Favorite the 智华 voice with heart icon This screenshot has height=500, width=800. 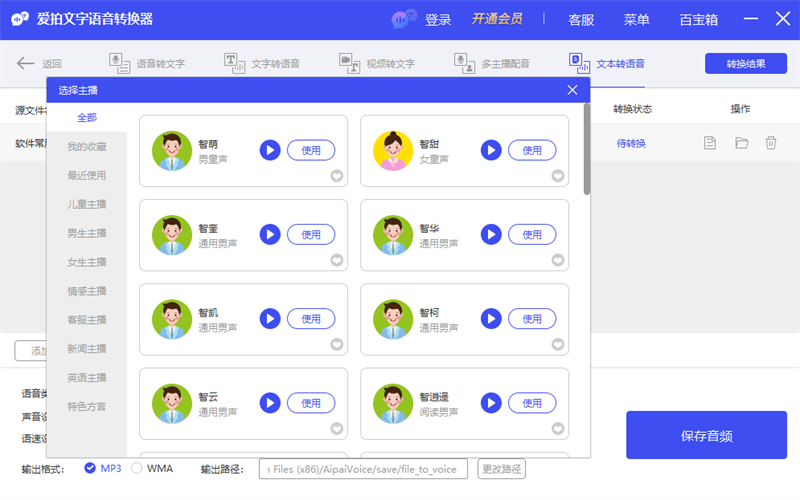pos(558,260)
